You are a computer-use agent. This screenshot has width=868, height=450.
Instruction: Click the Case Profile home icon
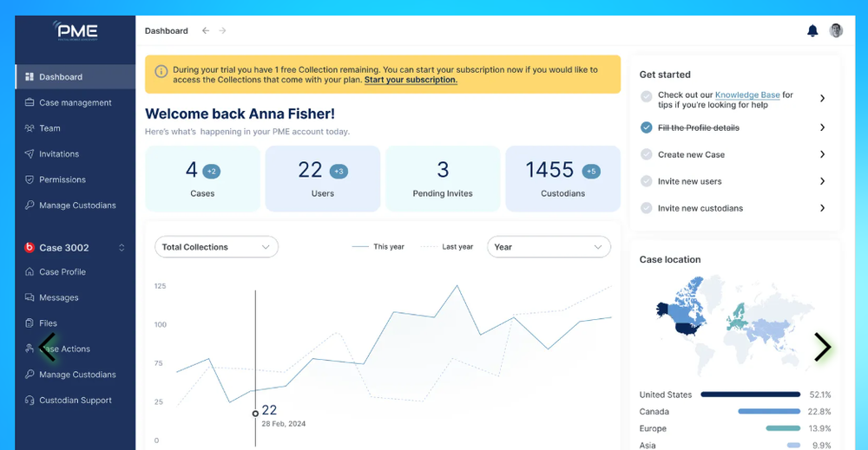click(x=30, y=271)
